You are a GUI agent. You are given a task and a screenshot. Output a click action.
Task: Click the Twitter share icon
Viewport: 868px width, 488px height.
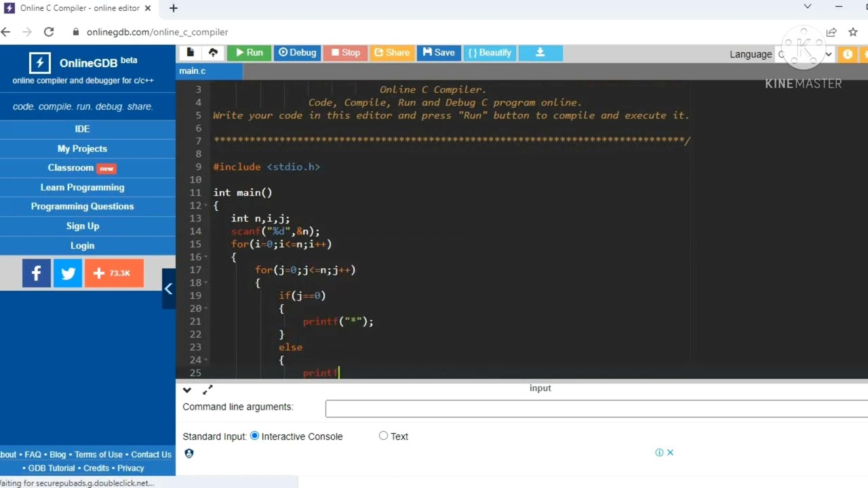68,273
